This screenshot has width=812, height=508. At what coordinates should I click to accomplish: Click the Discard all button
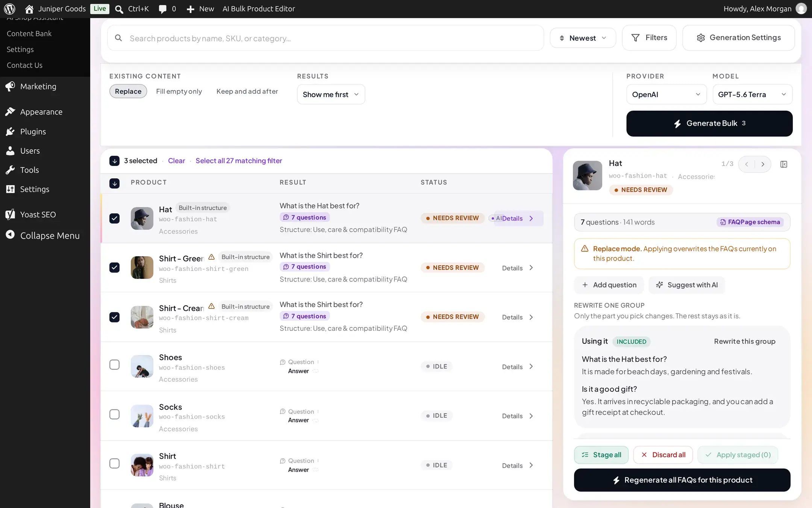tap(663, 455)
